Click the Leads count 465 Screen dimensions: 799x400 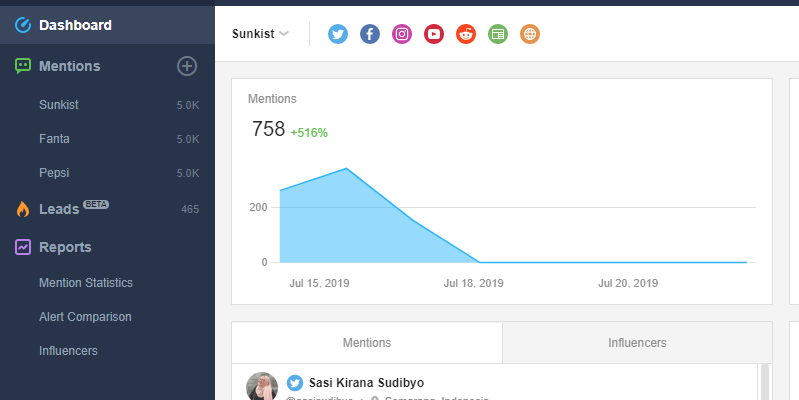click(x=190, y=209)
